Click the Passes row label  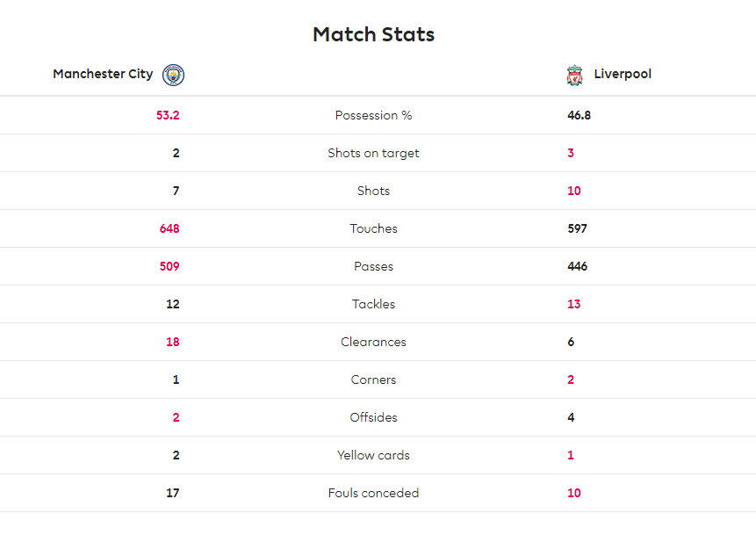[x=374, y=266]
